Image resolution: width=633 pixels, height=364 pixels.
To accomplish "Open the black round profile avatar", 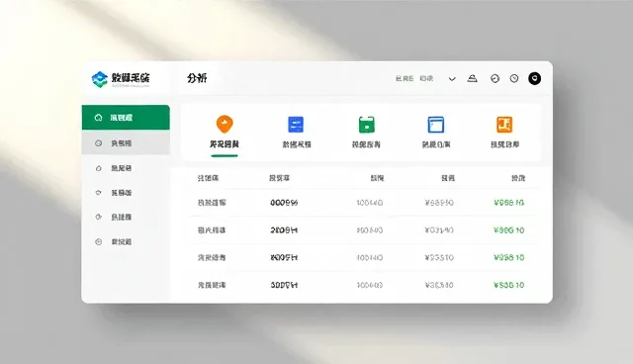I will click(x=534, y=78).
